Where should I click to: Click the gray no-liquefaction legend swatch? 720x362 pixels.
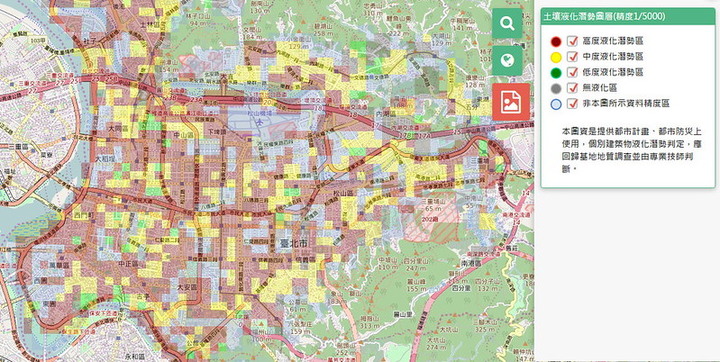point(556,89)
